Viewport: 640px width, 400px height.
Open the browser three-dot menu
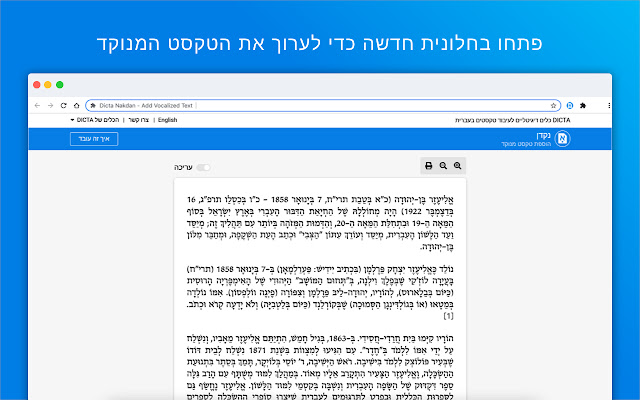pos(609,105)
